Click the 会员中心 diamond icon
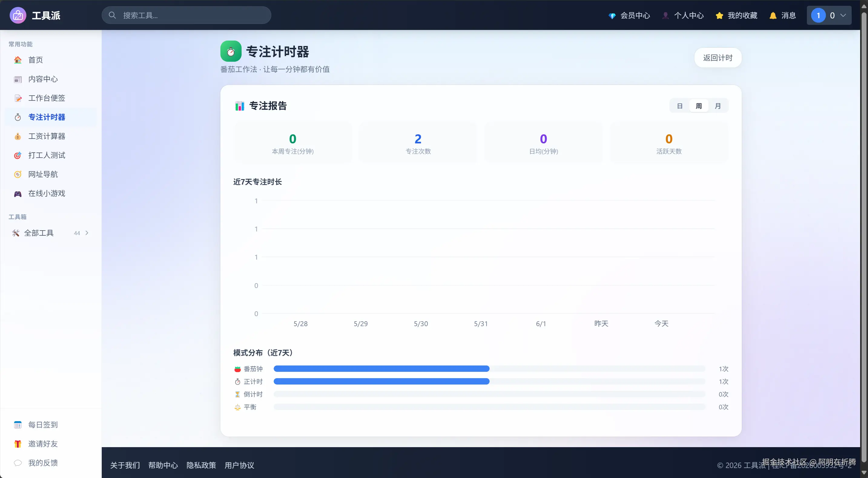Image resolution: width=868 pixels, height=478 pixels. (x=612, y=16)
